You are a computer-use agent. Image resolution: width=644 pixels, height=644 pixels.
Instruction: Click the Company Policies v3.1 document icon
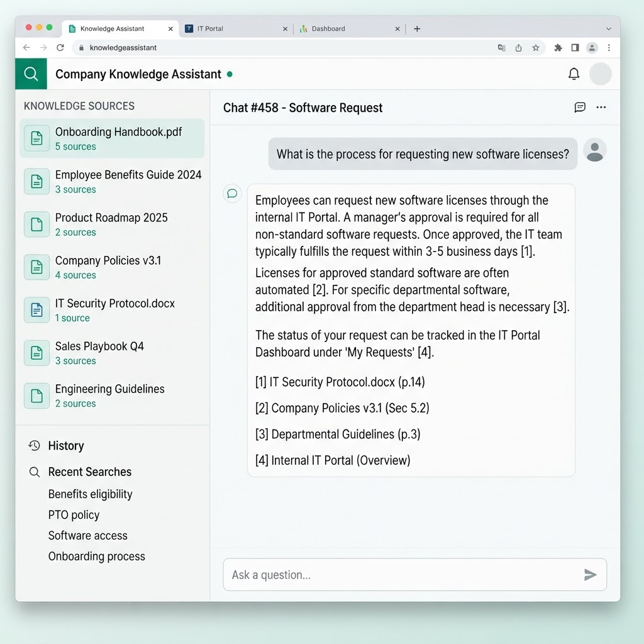point(37,267)
